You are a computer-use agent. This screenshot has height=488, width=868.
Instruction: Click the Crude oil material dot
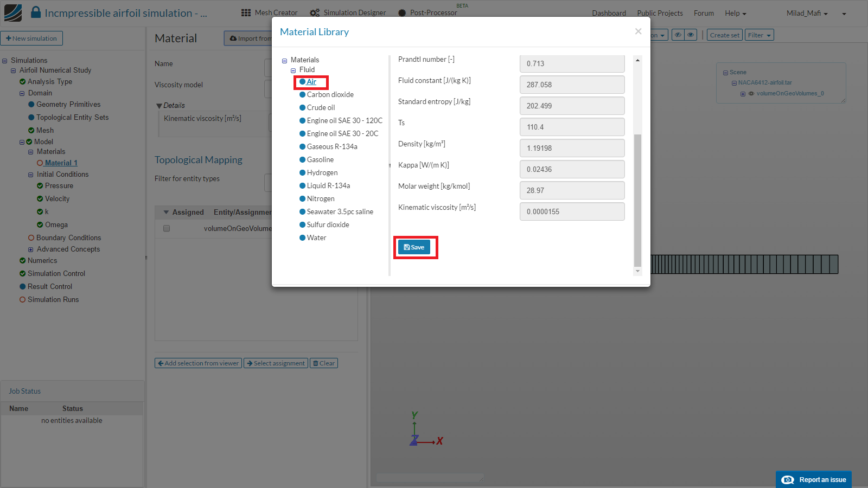[303, 108]
